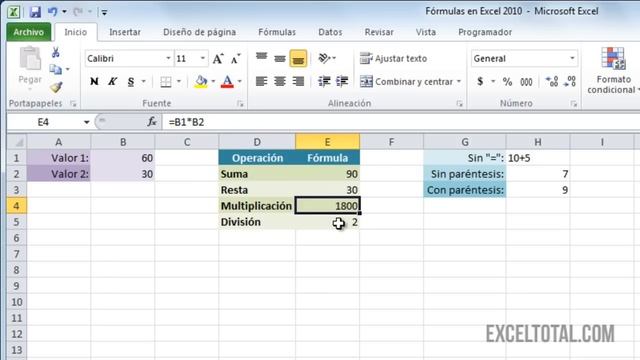Open font color dropdown arrow
The image size is (640, 360).
pyautogui.click(x=240, y=82)
